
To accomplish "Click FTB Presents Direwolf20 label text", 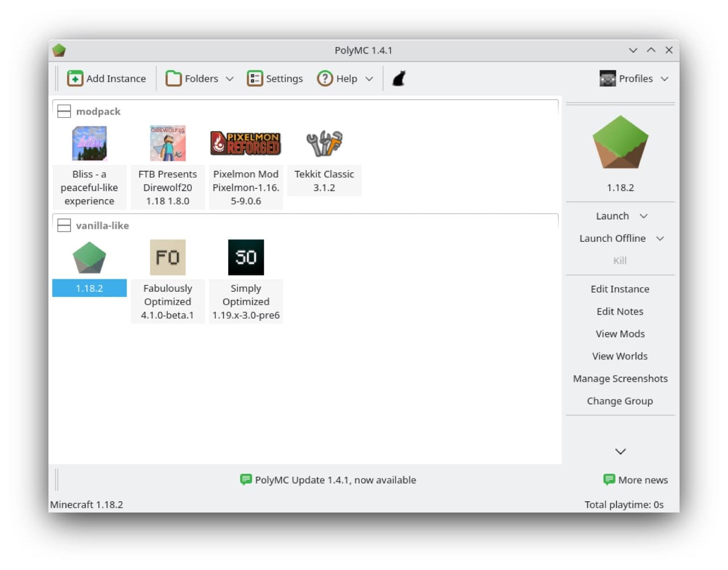I will point(168,188).
